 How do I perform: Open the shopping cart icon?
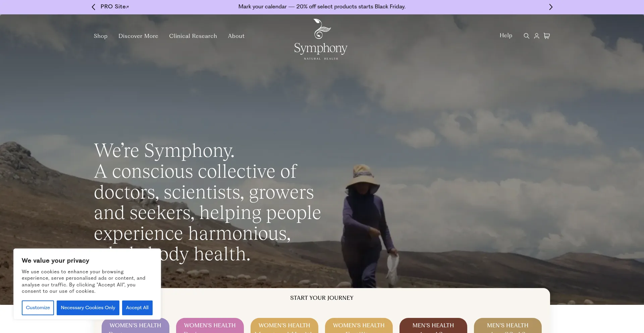[x=547, y=36]
